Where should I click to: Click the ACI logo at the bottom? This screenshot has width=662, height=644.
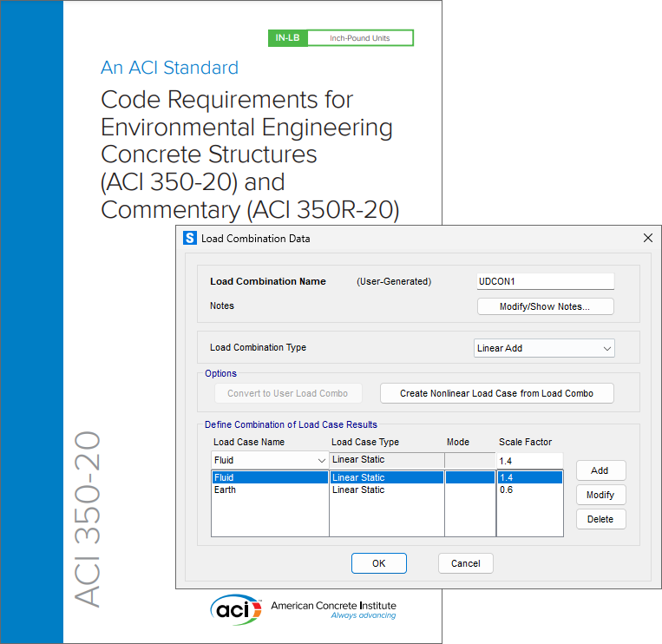[235, 609]
